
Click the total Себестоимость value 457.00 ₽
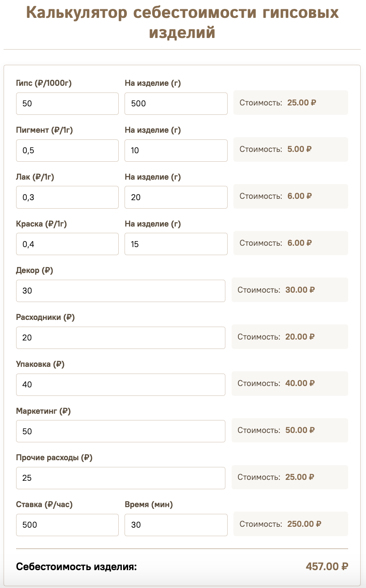pyautogui.click(x=327, y=567)
